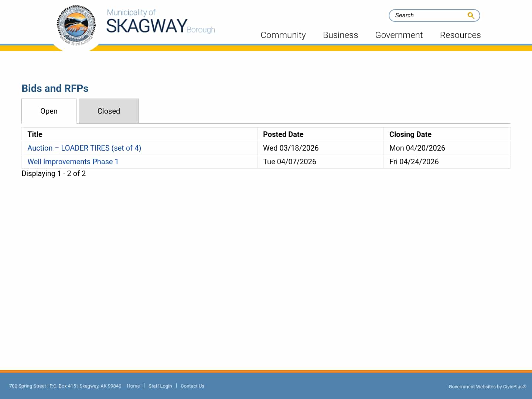Viewport: 532px width, 399px height.
Task: Open the Government navigation menu
Action: point(399,35)
